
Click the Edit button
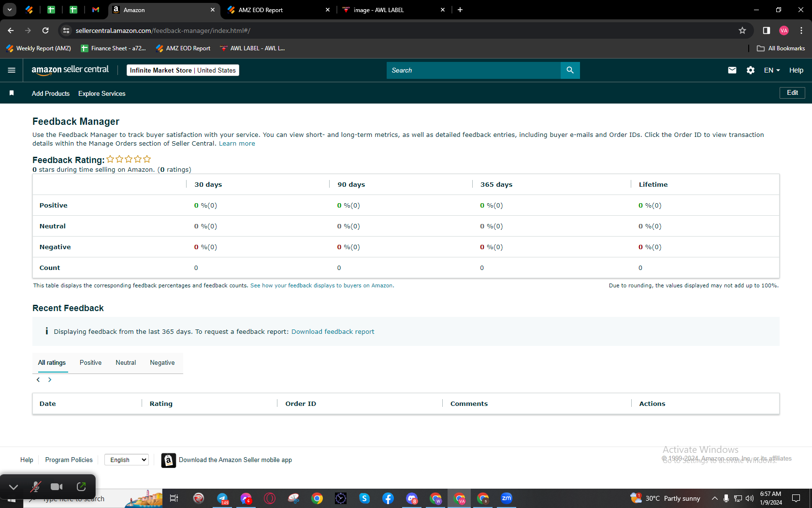[792, 92]
